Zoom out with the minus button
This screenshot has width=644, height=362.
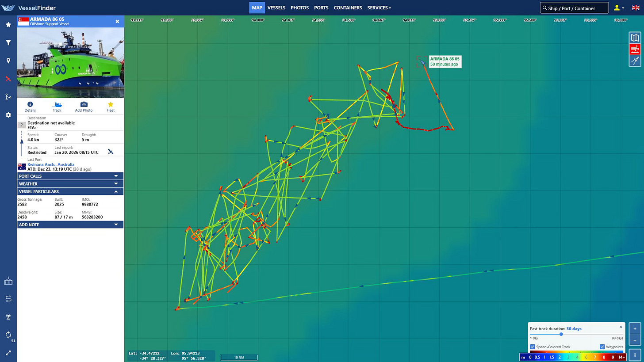(x=635, y=340)
